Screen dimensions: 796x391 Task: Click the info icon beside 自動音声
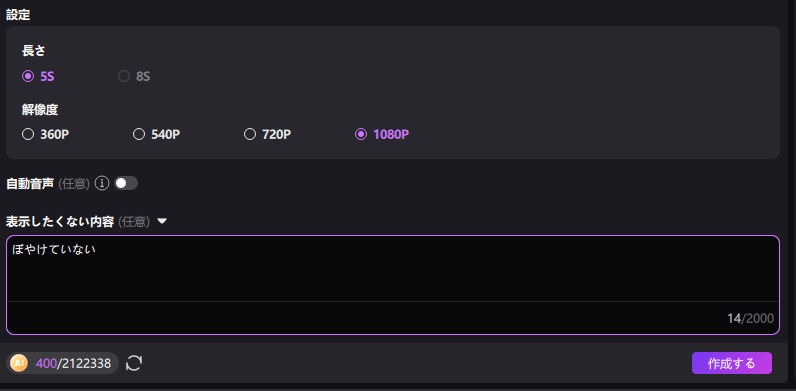(102, 183)
